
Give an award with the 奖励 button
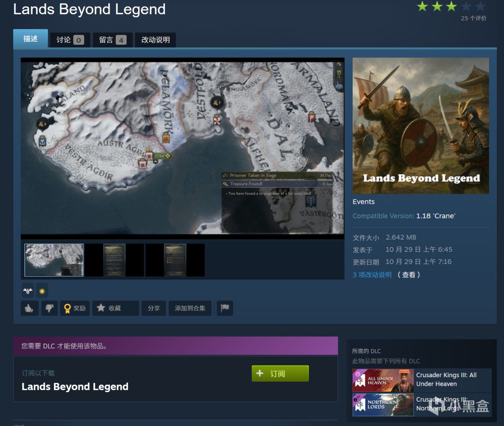(75, 308)
